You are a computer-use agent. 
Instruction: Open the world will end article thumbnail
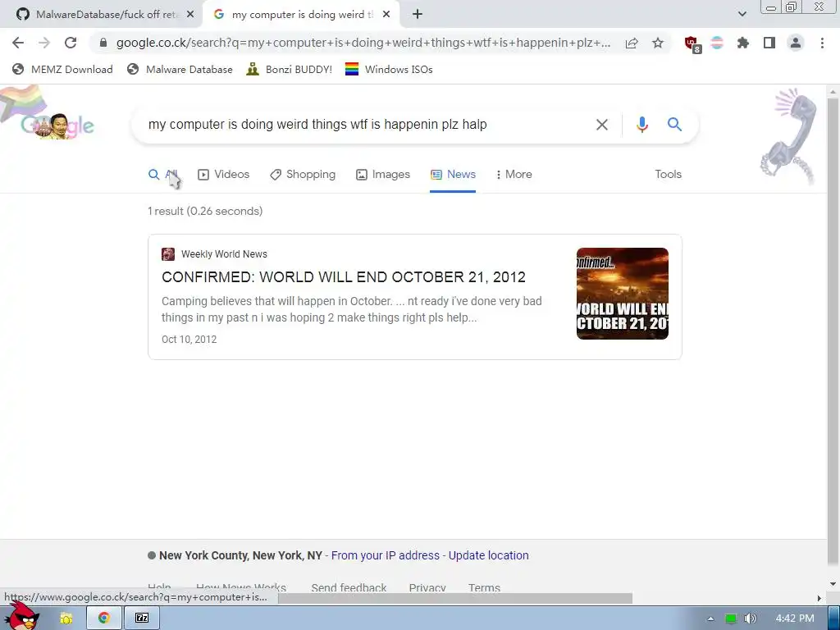623,294
